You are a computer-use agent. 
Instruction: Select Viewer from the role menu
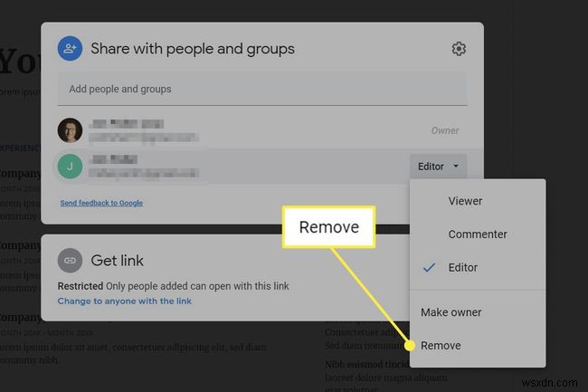(x=478, y=201)
